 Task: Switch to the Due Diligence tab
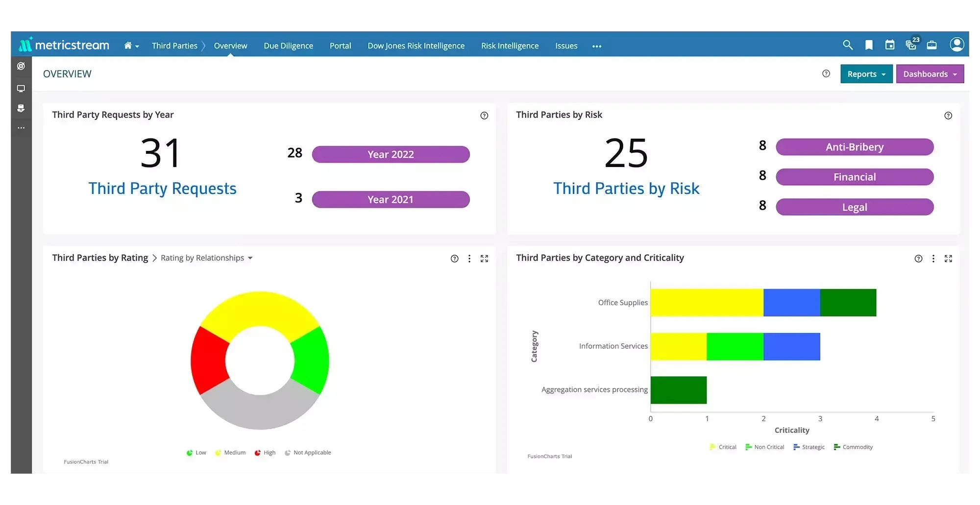pyautogui.click(x=288, y=46)
